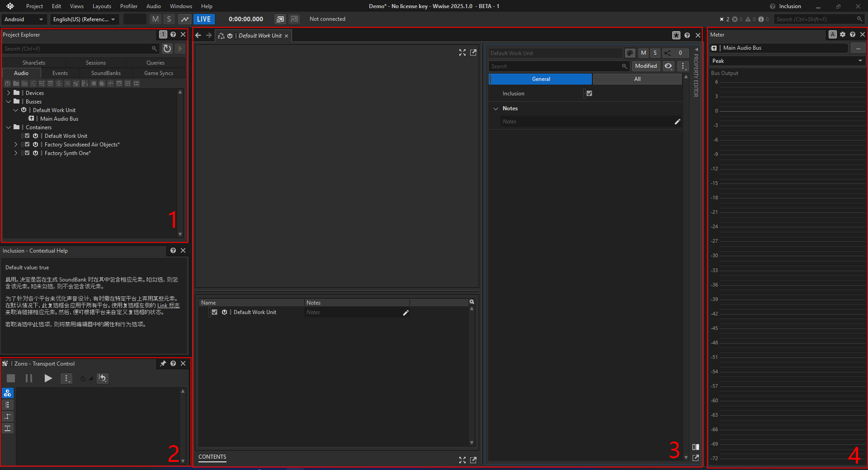Open the Android platform dropdown

(24, 19)
